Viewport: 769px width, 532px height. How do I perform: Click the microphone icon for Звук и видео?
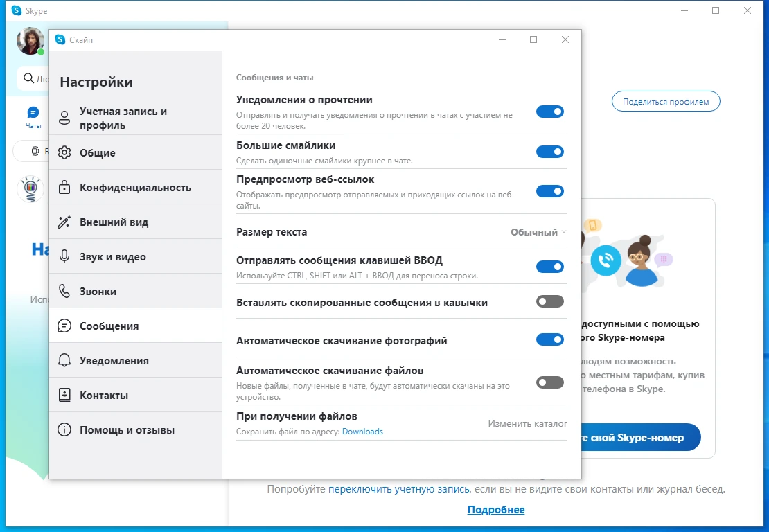(x=64, y=256)
